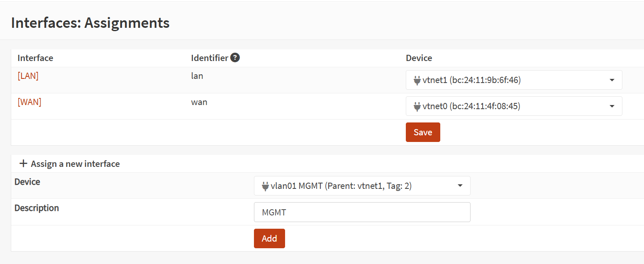Screen dimensions: 644x264
Task: Click the 'Identifier' column header text
Action: pyautogui.click(x=210, y=58)
